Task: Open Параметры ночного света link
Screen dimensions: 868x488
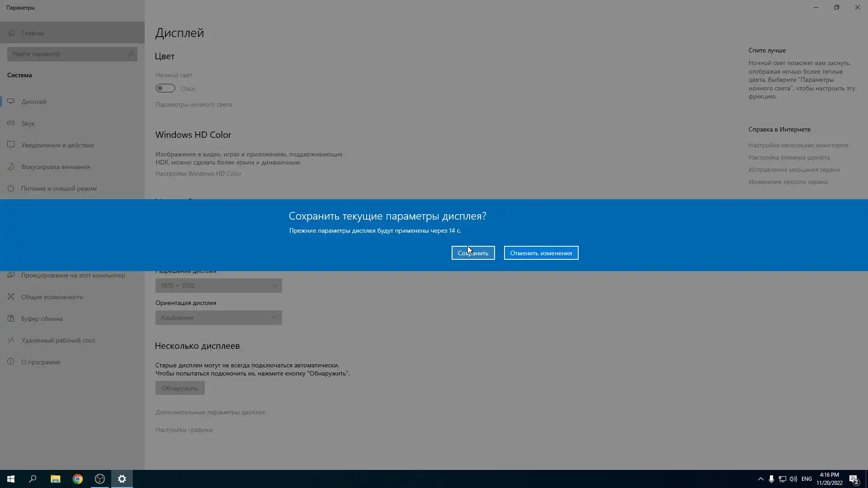Action: [x=193, y=104]
